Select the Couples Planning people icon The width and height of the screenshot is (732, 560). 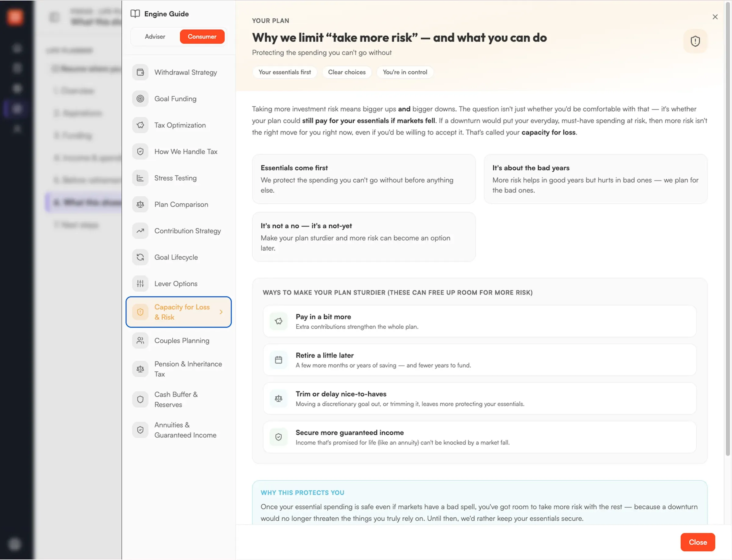click(140, 341)
